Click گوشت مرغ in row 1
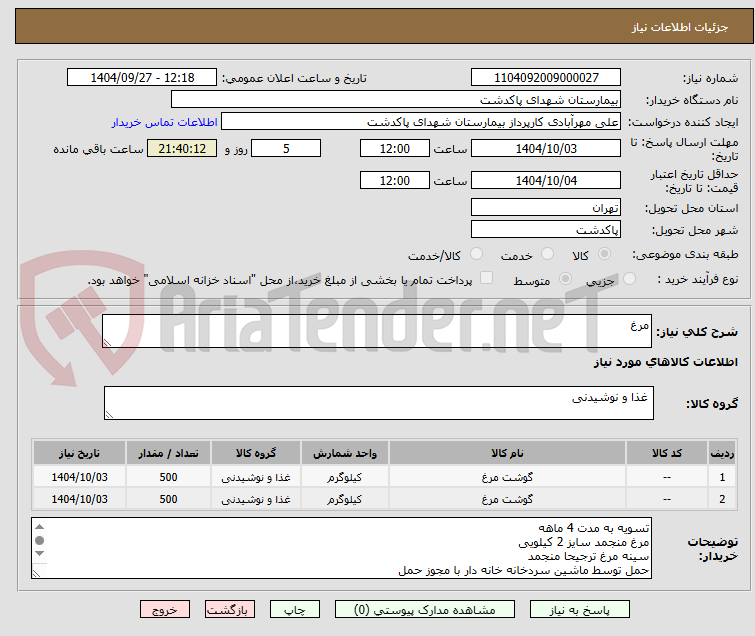This screenshot has width=755, height=636. click(x=507, y=477)
